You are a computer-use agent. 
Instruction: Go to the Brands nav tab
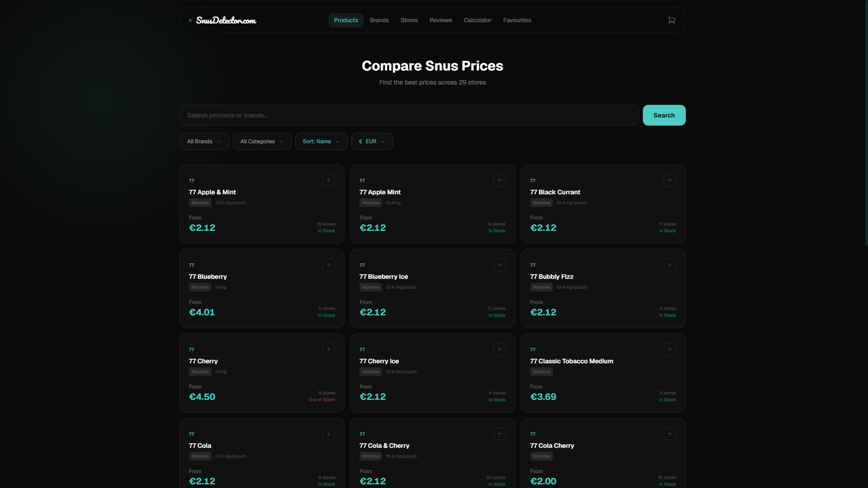[379, 20]
